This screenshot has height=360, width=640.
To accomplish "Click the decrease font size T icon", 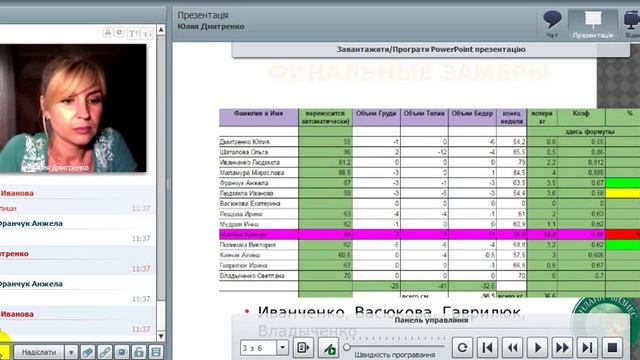I will coord(147,33).
